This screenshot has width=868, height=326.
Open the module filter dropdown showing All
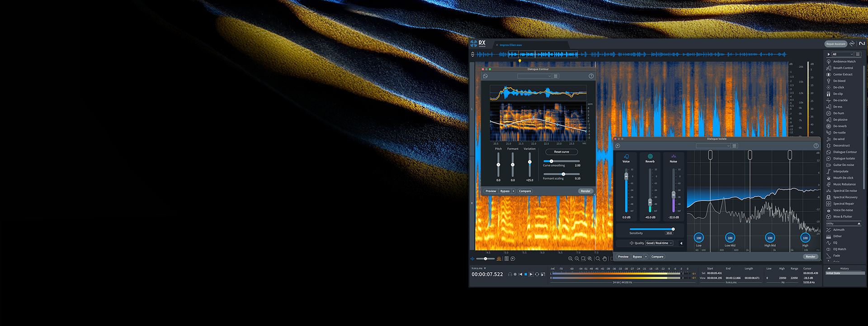[x=843, y=54]
